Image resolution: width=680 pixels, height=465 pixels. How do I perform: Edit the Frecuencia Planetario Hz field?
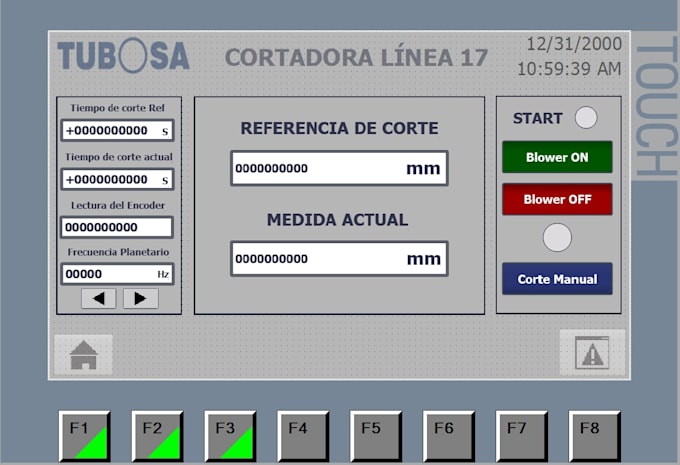tap(117, 274)
